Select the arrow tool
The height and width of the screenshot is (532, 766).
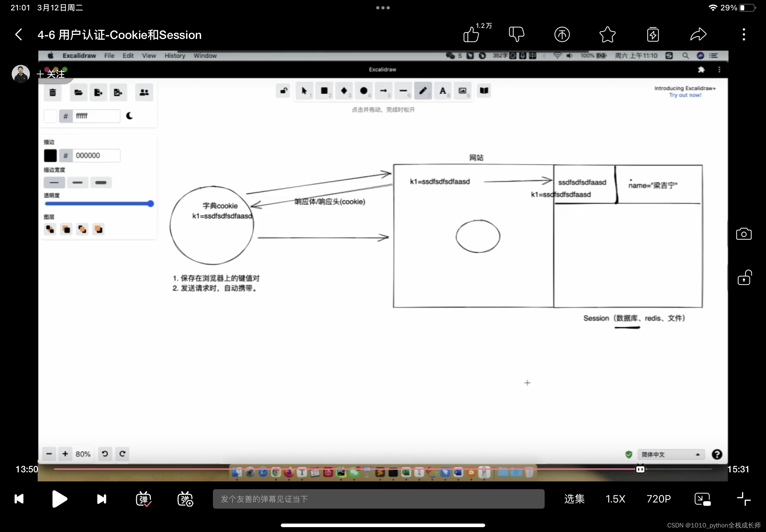point(384,91)
